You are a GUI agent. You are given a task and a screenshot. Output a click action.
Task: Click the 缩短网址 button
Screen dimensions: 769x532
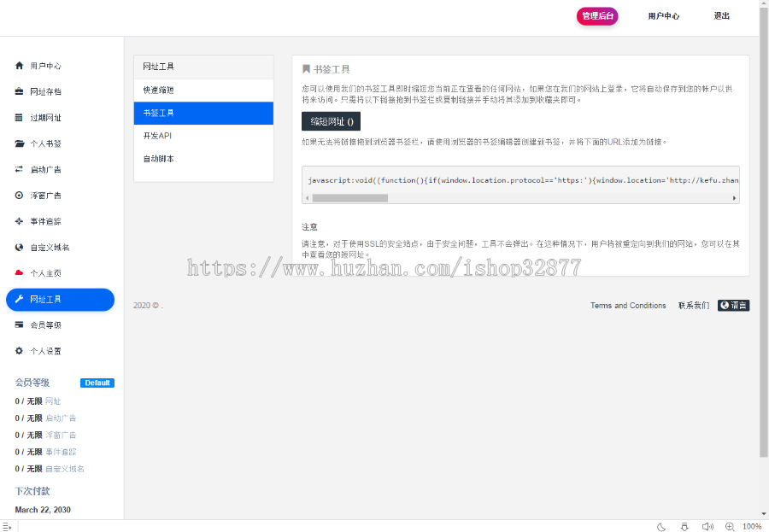332,120
